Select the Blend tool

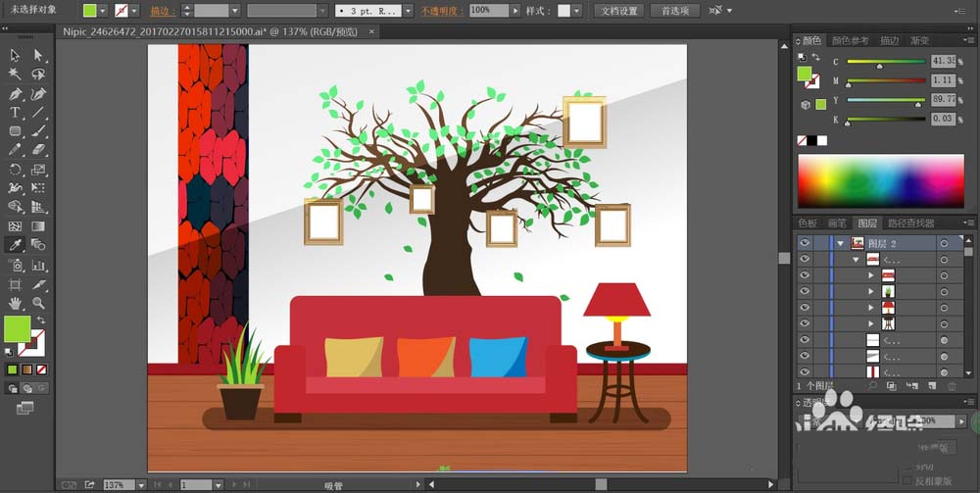pyautogui.click(x=38, y=245)
